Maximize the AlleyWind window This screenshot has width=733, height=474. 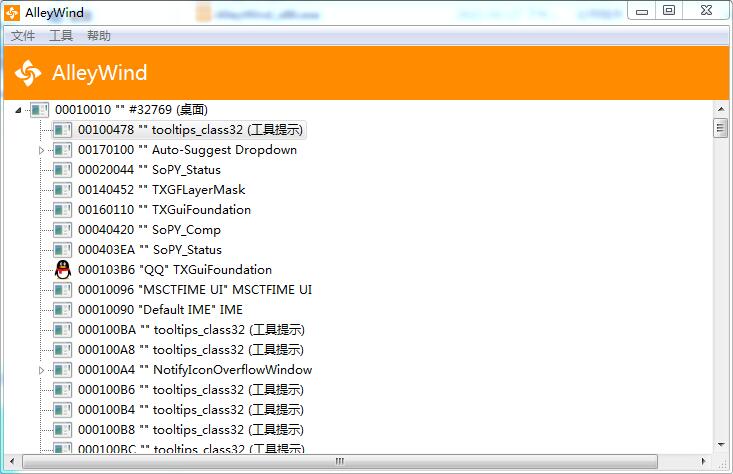click(x=669, y=10)
